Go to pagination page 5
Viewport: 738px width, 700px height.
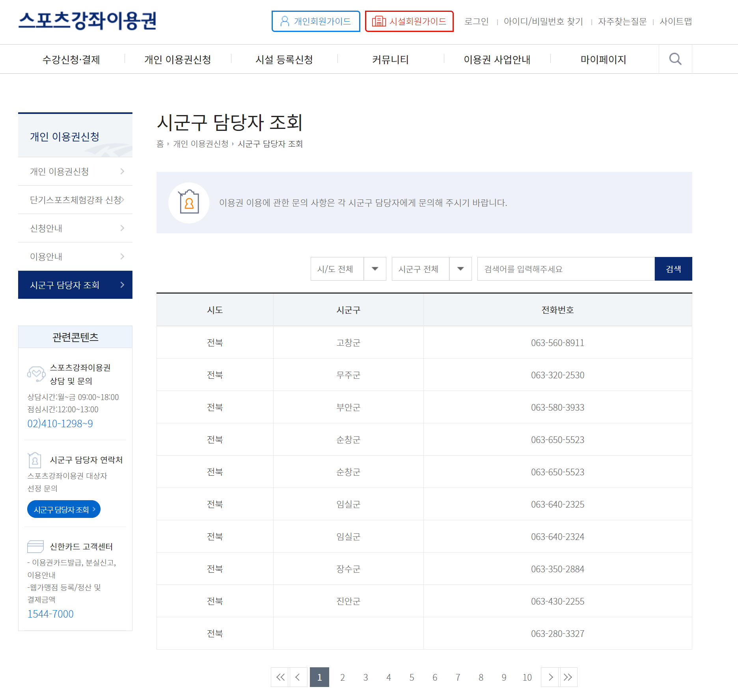coord(412,678)
